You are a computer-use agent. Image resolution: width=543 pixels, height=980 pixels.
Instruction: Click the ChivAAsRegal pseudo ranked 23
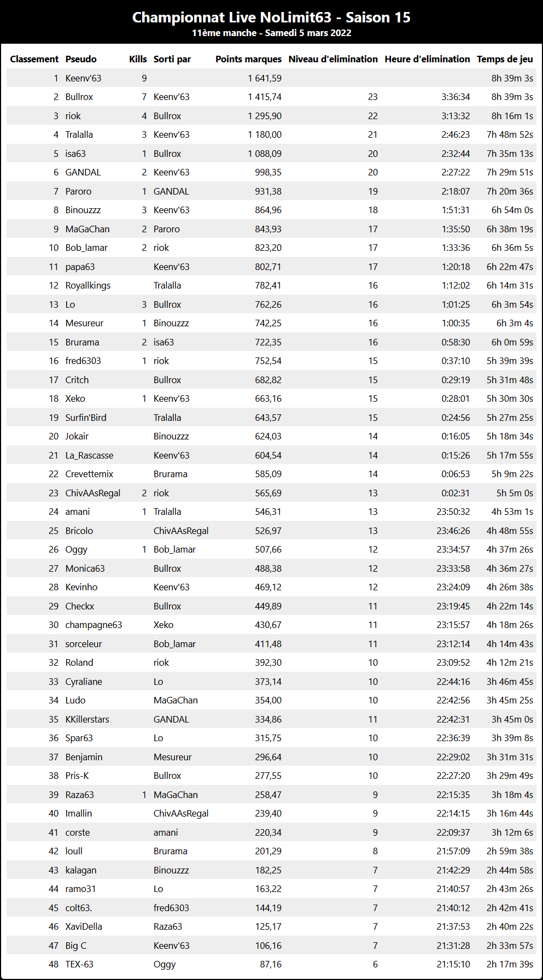pyautogui.click(x=93, y=493)
